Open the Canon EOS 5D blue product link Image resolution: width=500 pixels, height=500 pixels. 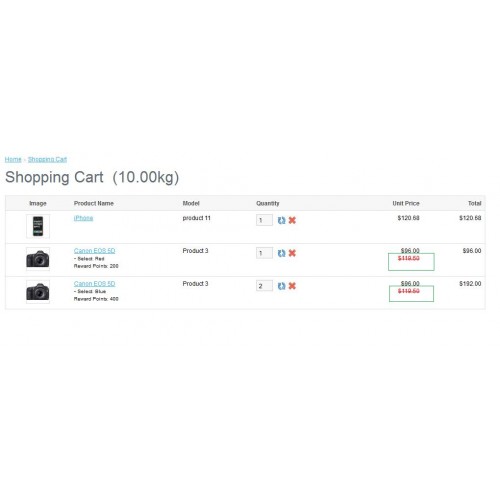[94, 284]
